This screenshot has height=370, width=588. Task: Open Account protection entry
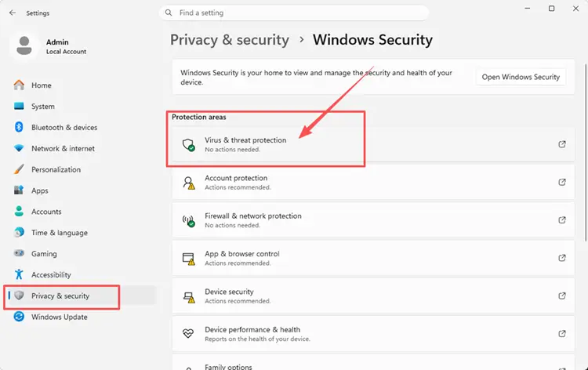(373, 182)
